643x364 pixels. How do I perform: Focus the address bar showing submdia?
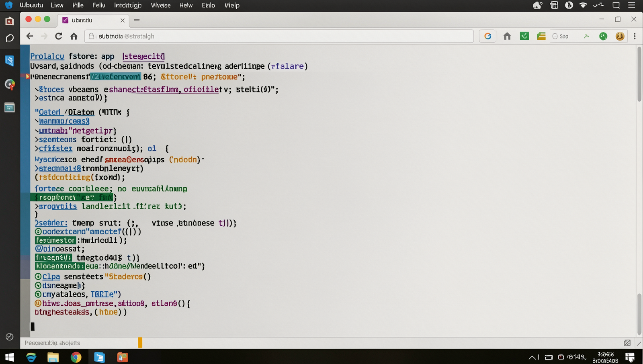tap(279, 36)
